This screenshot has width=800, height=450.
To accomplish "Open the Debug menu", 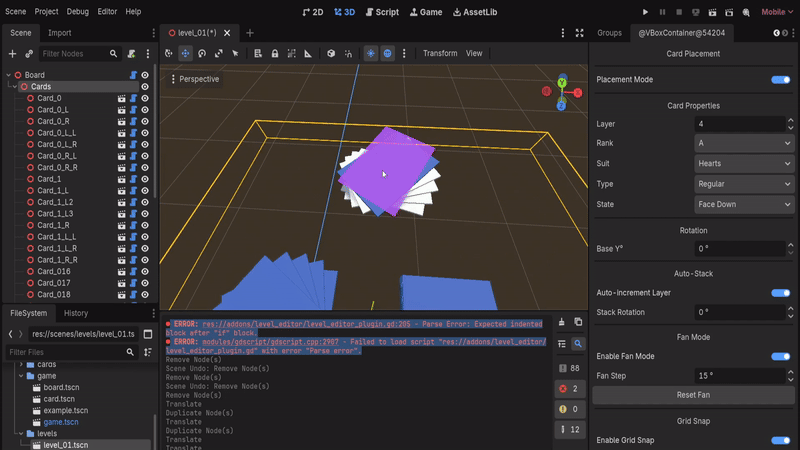I will click(77, 11).
